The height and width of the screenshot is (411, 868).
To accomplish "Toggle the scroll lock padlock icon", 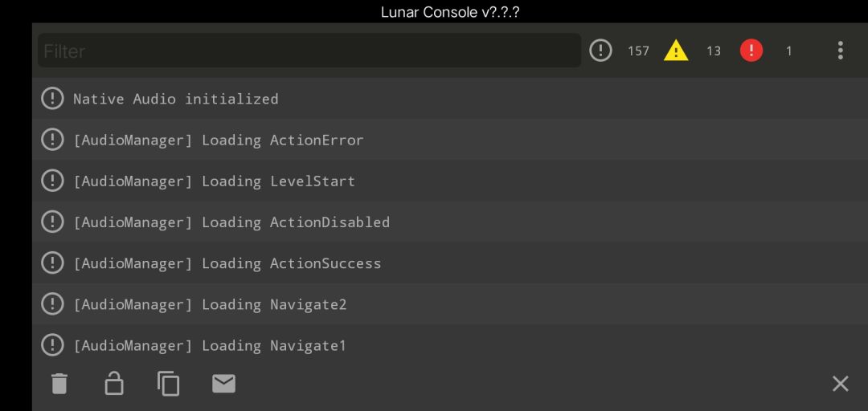I will point(114,383).
